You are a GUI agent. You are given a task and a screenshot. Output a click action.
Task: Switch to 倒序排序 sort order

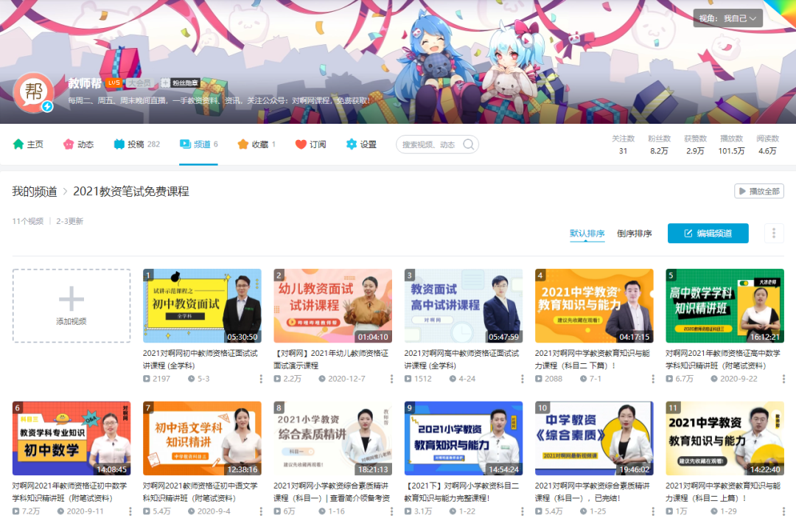[x=634, y=234]
